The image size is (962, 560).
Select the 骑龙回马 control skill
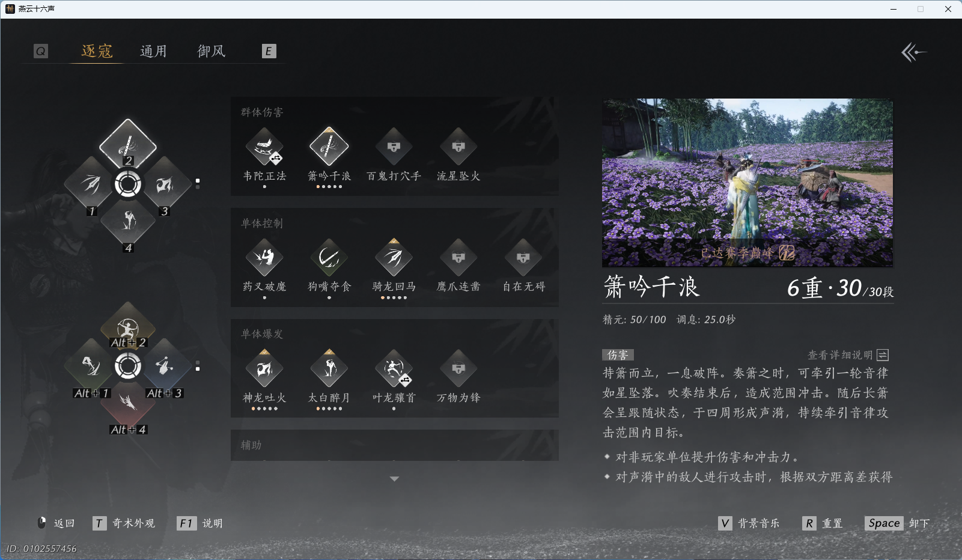coord(394,257)
